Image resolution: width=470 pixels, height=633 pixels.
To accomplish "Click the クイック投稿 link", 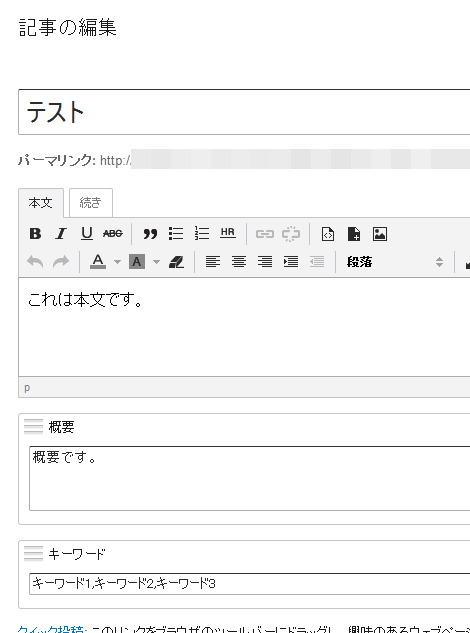I will (x=50, y=629).
